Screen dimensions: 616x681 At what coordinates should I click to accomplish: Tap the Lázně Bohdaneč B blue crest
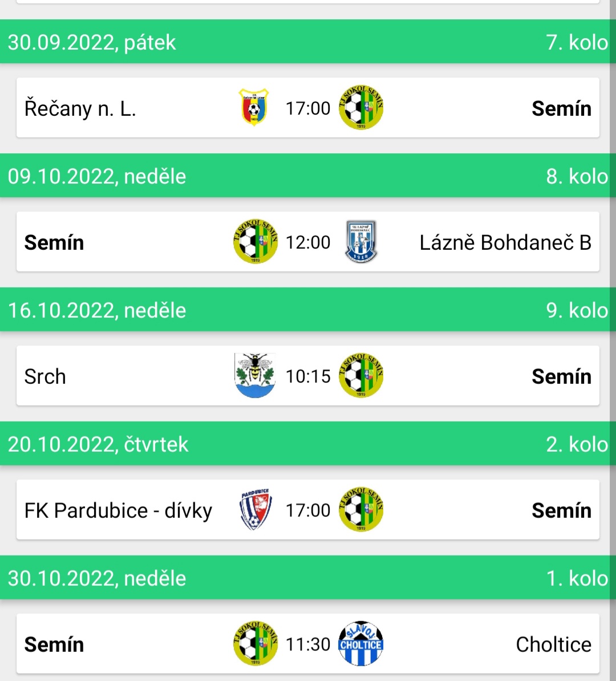pyautogui.click(x=361, y=241)
